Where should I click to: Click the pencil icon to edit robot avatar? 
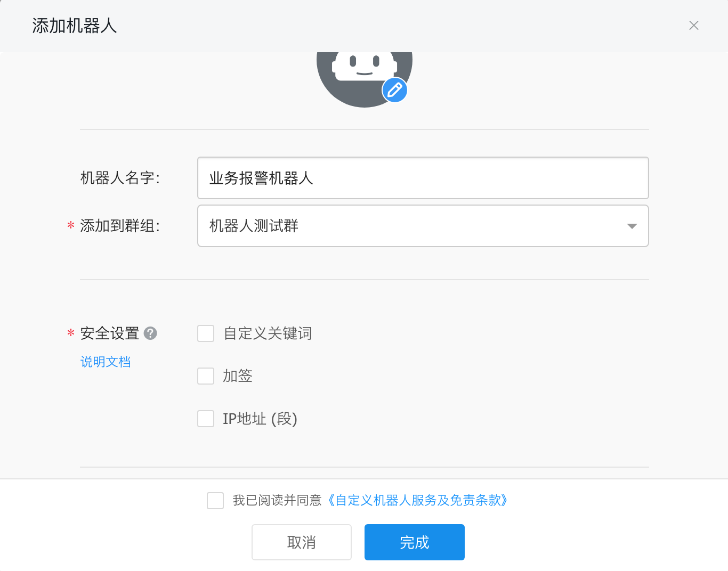click(x=394, y=90)
